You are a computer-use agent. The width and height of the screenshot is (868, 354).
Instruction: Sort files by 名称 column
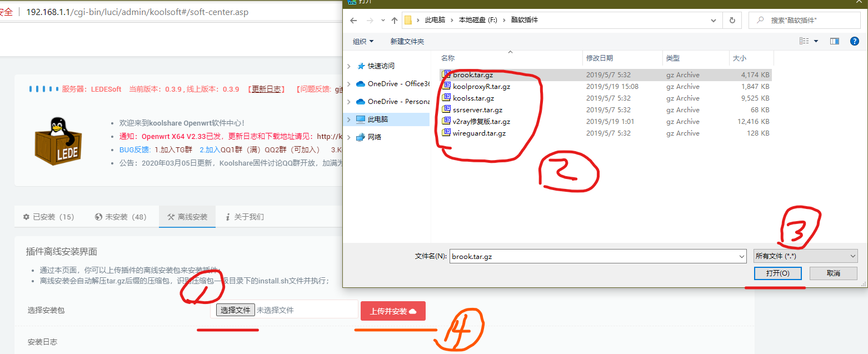pos(448,58)
